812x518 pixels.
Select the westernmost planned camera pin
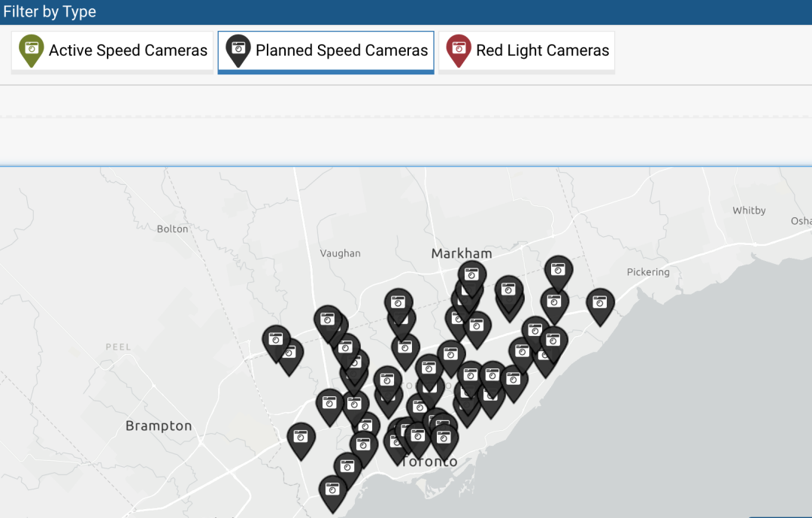coord(276,344)
